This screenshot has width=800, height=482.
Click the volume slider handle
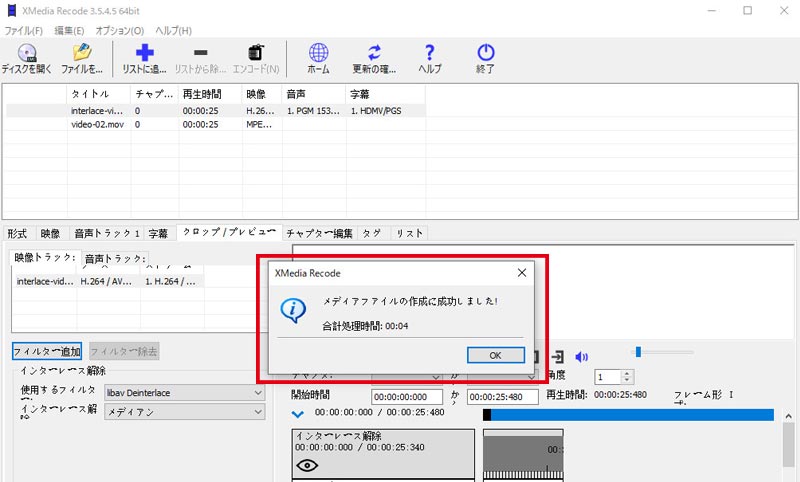(x=638, y=351)
